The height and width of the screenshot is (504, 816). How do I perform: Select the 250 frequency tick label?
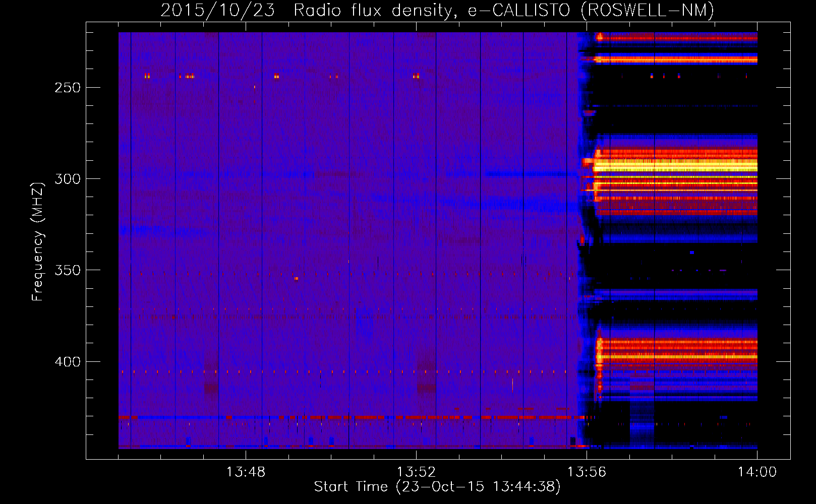click(x=67, y=88)
